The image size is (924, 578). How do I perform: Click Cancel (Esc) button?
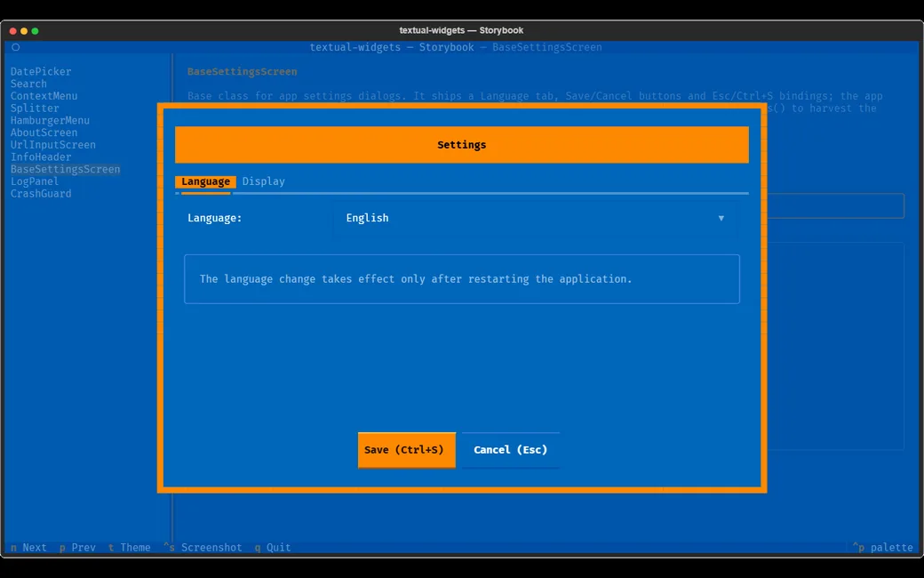pyautogui.click(x=510, y=450)
